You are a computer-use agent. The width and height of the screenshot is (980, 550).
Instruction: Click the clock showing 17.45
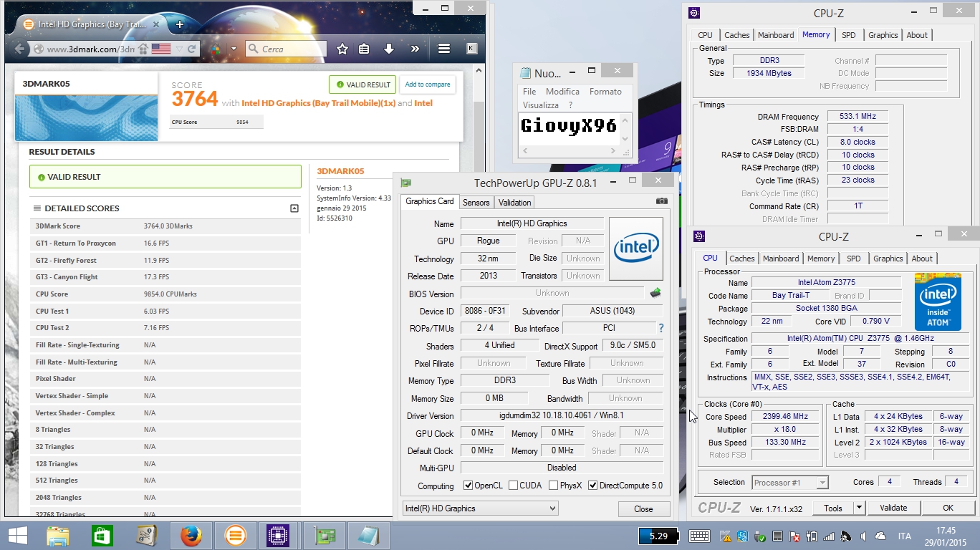(x=946, y=531)
